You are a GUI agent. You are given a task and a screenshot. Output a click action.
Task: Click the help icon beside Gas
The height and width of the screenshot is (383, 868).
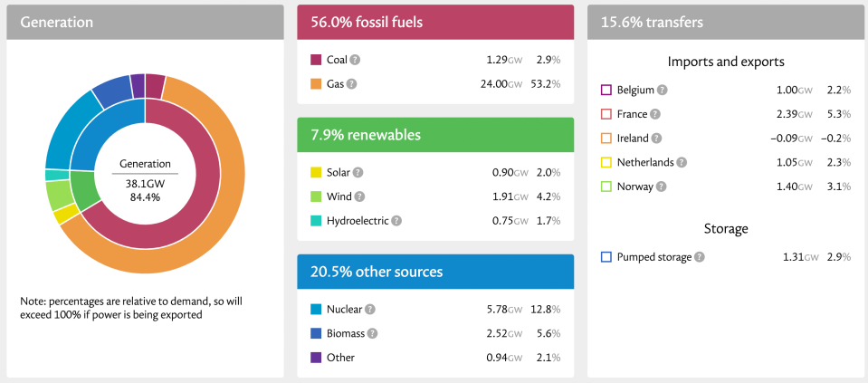[351, 84]
